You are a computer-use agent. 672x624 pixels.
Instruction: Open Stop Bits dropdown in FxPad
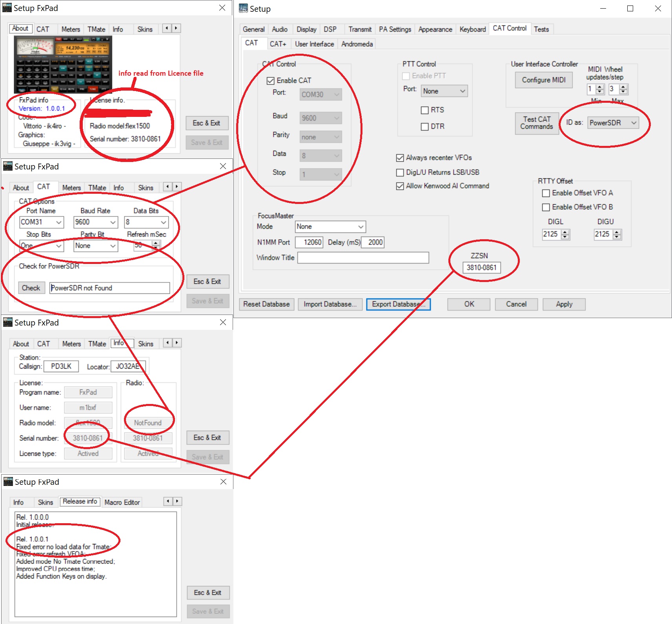coord(41,246)
